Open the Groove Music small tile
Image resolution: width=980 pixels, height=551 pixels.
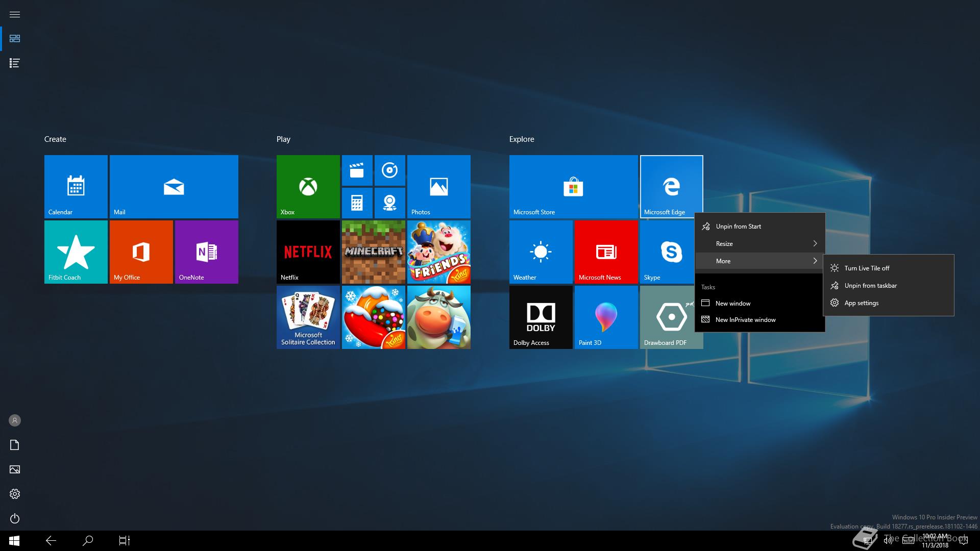[389, 170]
